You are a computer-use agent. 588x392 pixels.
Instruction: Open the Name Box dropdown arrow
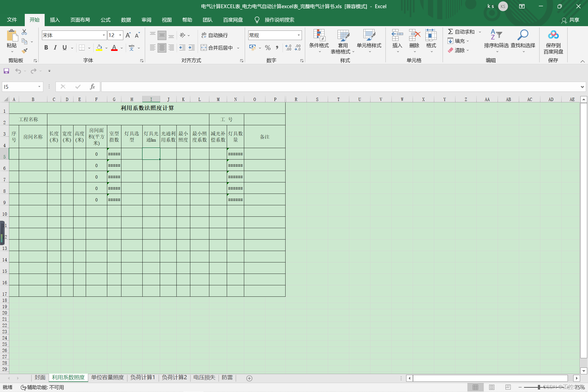click(x=39, y=87)
